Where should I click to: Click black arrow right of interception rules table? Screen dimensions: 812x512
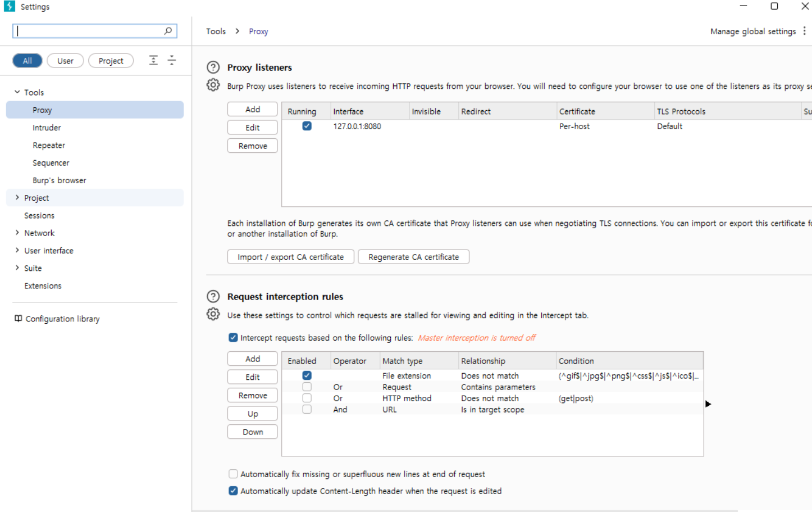click(x=708, y=404)
